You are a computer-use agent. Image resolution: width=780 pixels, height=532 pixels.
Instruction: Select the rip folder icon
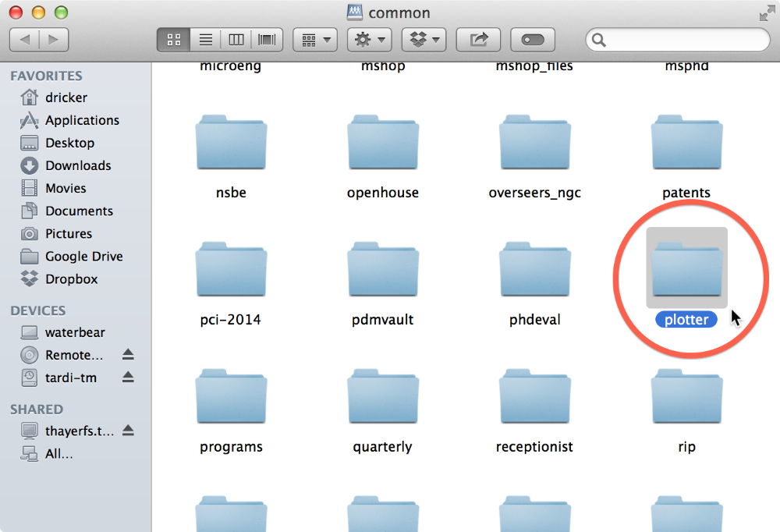pos(686,396)
